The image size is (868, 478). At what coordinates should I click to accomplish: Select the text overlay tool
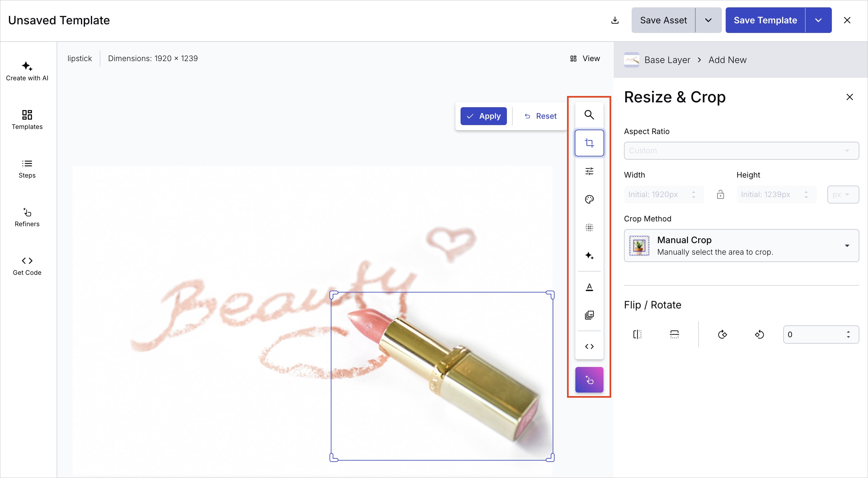(589, 287)
